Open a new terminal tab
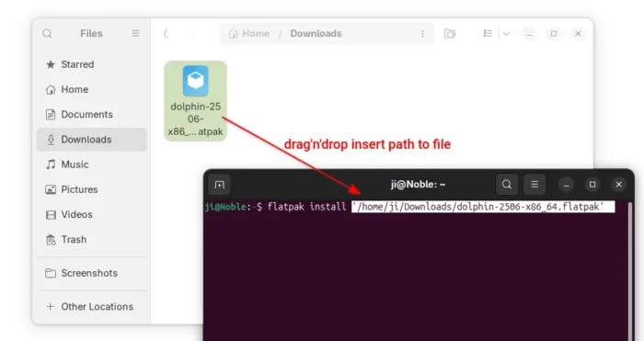644x341 pixels. click(220, 185)
